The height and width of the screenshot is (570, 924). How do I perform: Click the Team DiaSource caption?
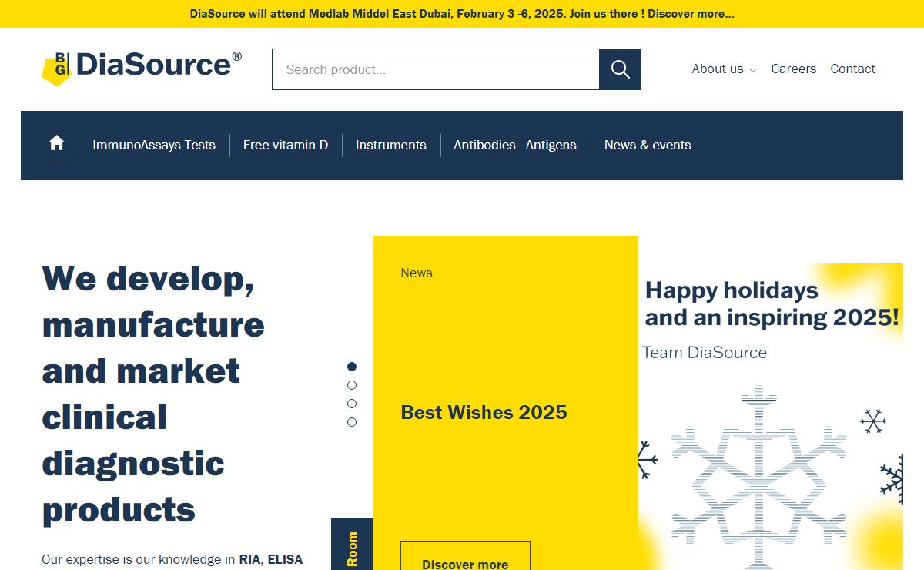click(705, 353)
